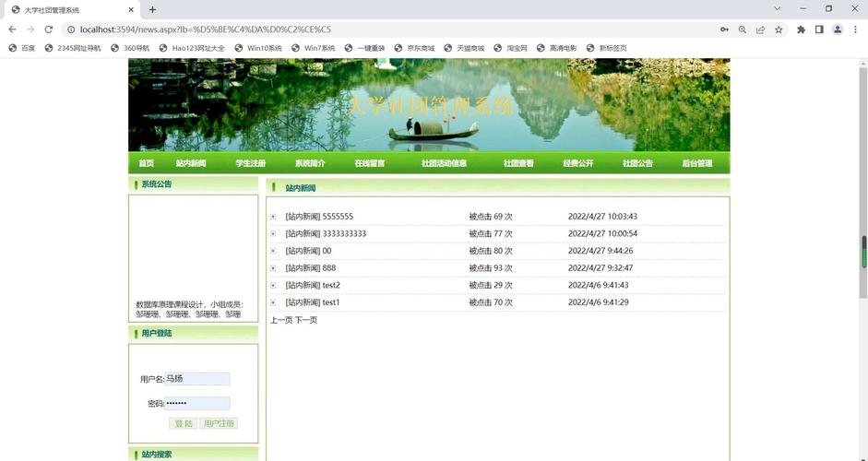Screen dimensions: 868x461
Task: Close the 大学社团管理系统 tab
Action: (131, 9)
